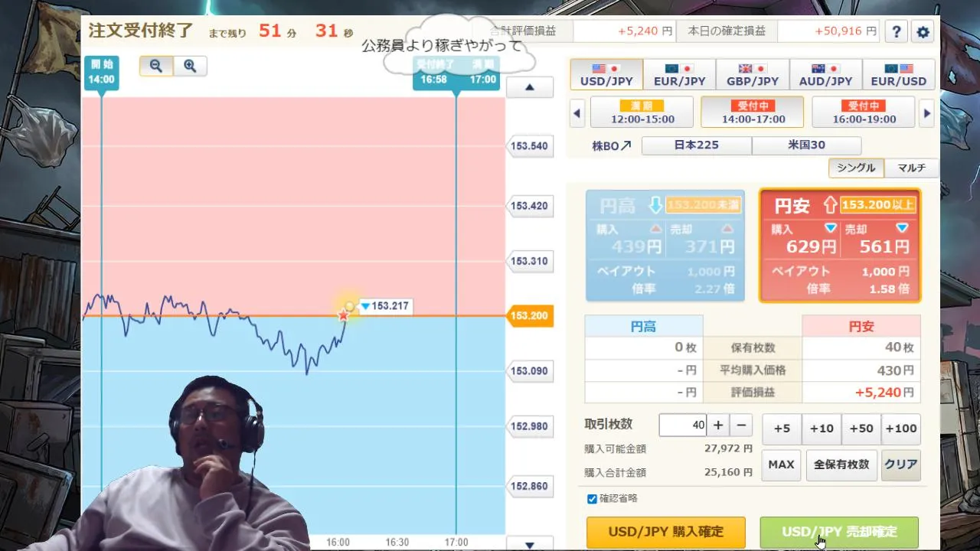The image size is (980, 551).
Task: Select the EUR/USD currency pair tab
Action: [899, 74]
